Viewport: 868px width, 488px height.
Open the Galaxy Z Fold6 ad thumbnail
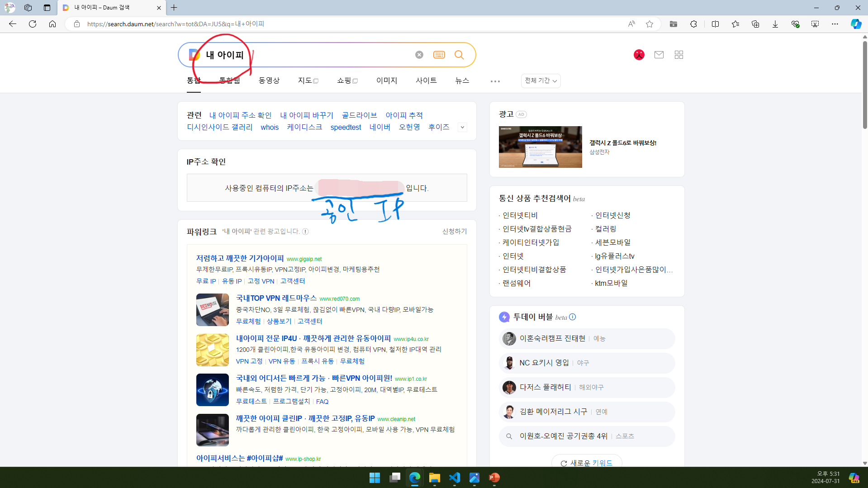point(541,147)
